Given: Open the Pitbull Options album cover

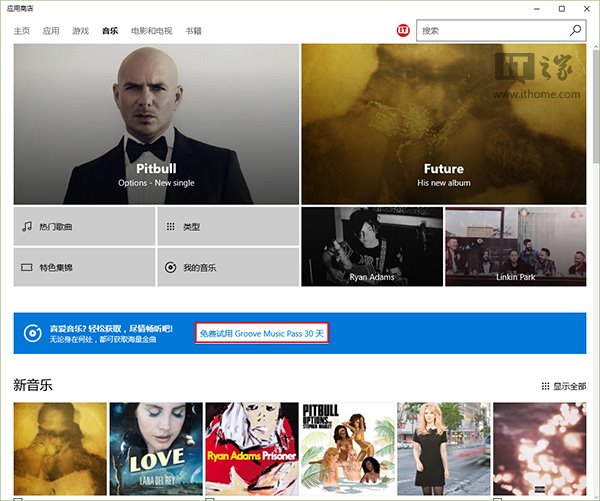Looking at the screenshot, I should click(348, 449).
